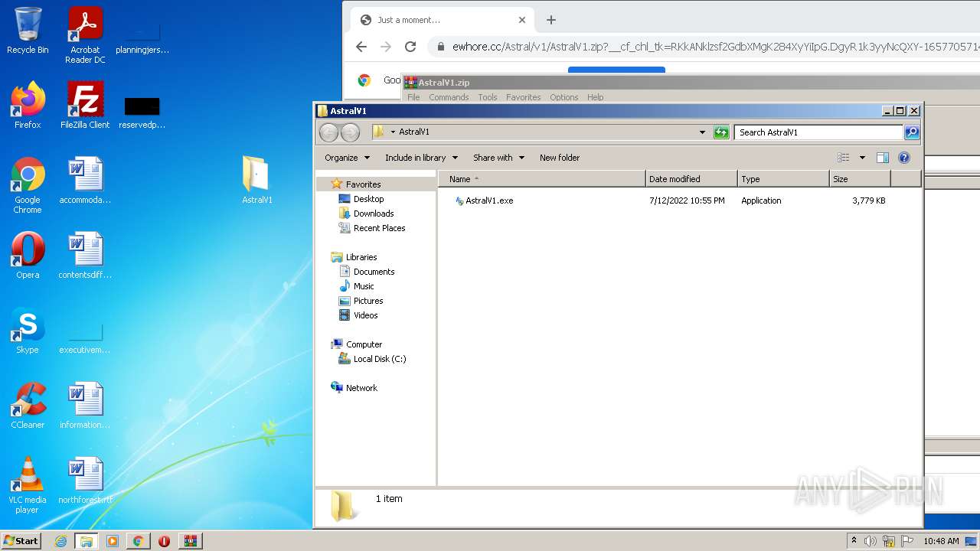
Task: Refresh the AstralV1 folder view
Action: click(721, 132)
